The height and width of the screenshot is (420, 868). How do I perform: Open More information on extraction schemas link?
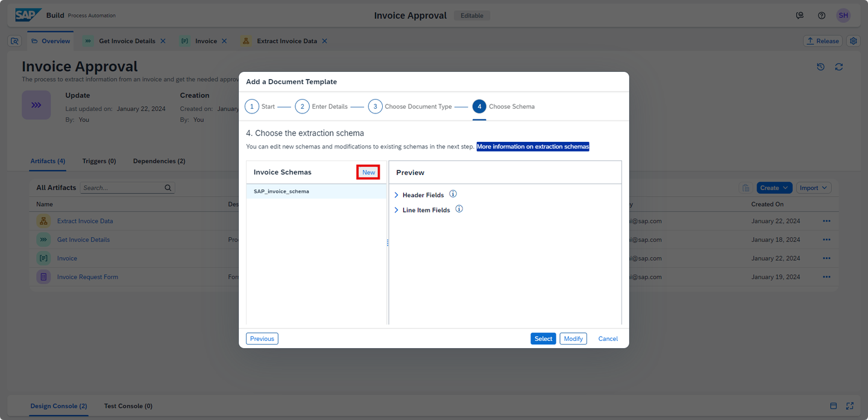pos(533,147)
